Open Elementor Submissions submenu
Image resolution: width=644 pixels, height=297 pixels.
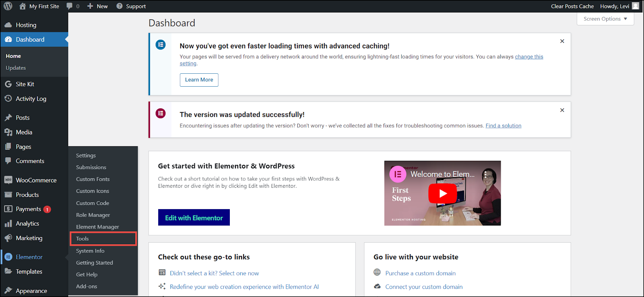pos(91,167)
